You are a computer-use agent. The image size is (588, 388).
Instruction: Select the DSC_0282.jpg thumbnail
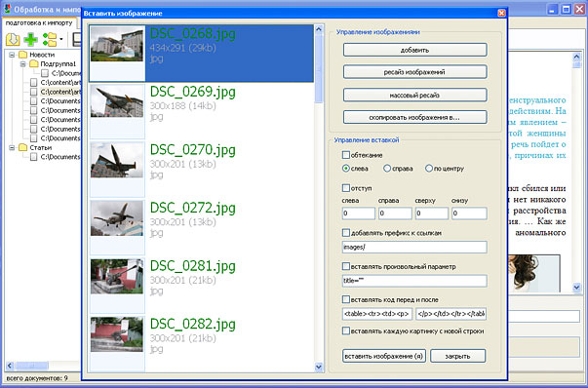click(x=117, y=334)
